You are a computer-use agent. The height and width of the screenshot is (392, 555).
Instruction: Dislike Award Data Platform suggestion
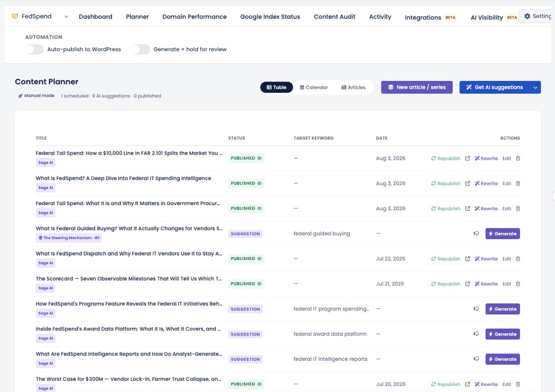click(476, 334)
